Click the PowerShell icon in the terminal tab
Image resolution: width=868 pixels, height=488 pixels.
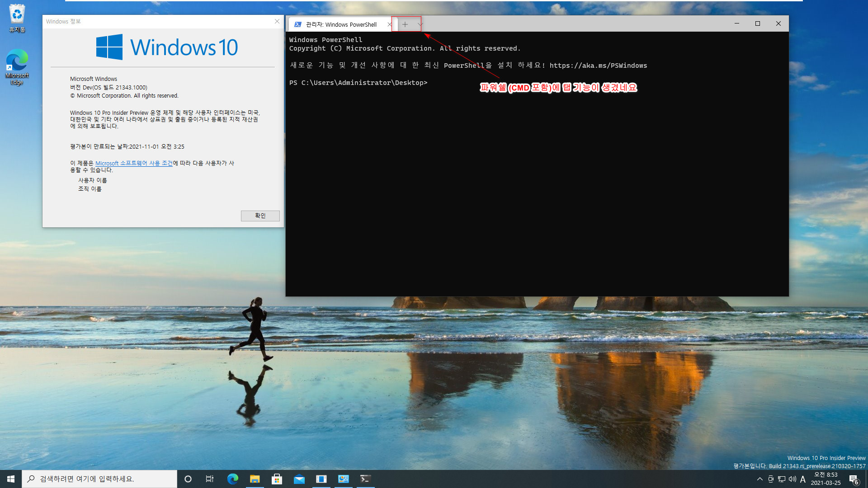tap(298, 24)
